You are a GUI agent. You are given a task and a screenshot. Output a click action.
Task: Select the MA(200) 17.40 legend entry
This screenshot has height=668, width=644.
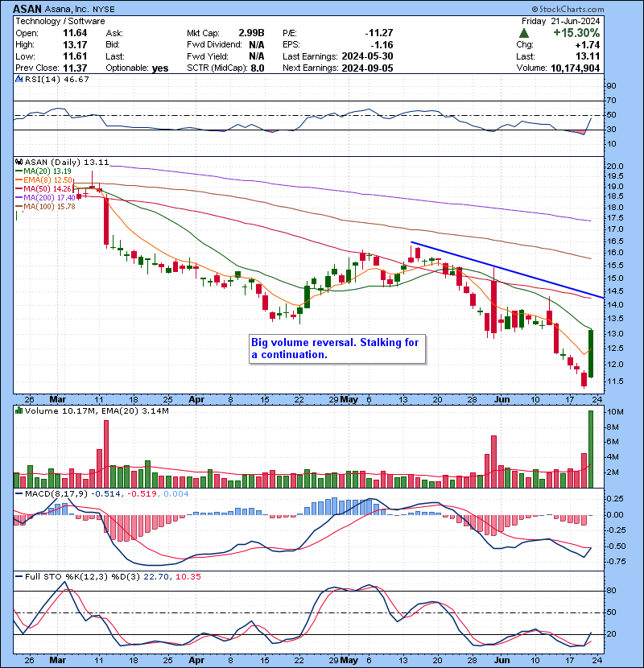46,198
